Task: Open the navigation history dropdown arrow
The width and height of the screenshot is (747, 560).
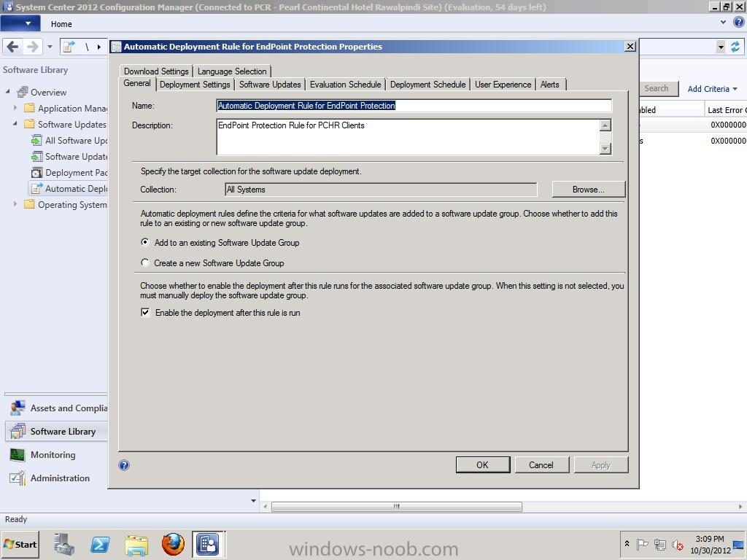Action: (x=50, y=47)
